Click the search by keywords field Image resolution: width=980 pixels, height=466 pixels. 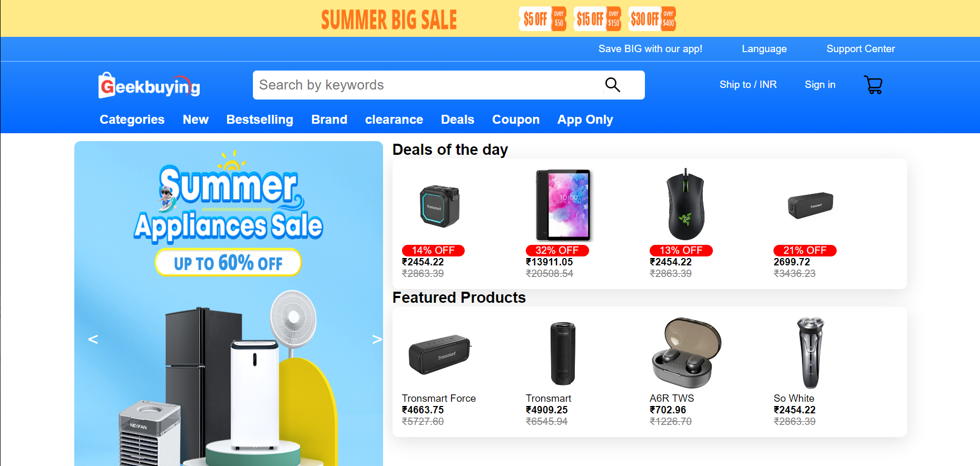point(427,85)
